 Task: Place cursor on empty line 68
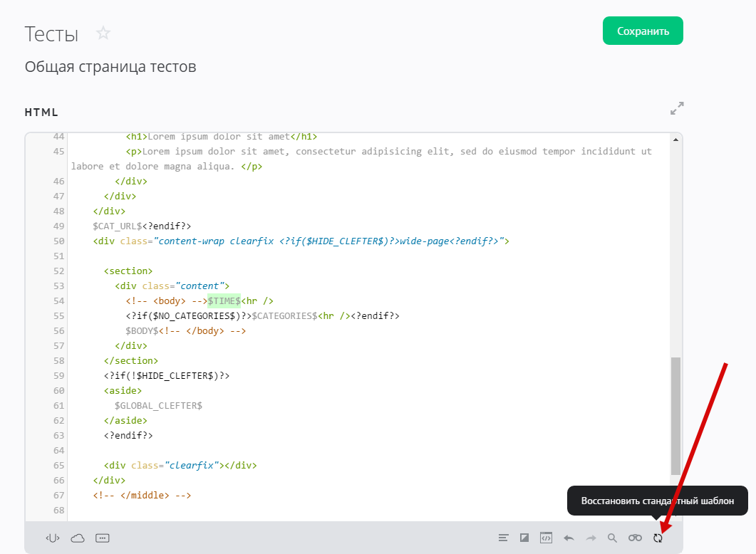[x=285, y=510]
